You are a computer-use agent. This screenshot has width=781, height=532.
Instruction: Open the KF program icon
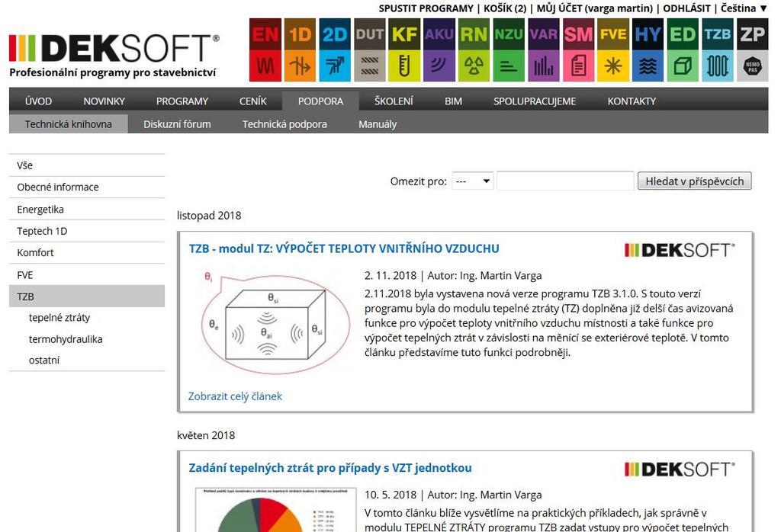coord(404,50)
